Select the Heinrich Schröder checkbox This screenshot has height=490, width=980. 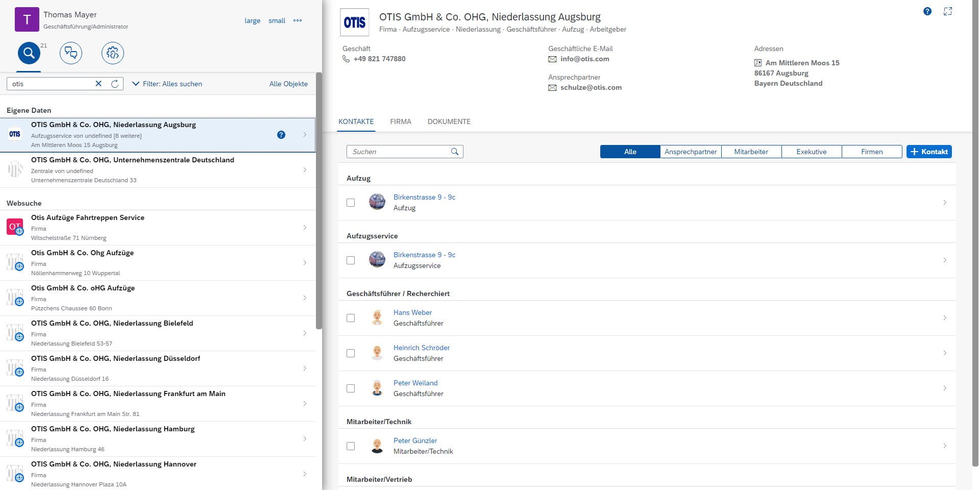coord(351,353)
